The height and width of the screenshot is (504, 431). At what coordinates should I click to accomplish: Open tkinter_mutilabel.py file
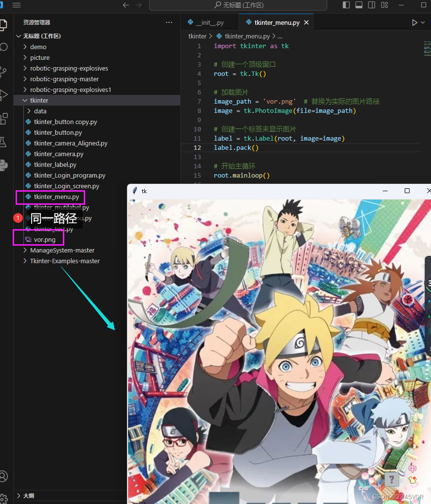[61, 207]
